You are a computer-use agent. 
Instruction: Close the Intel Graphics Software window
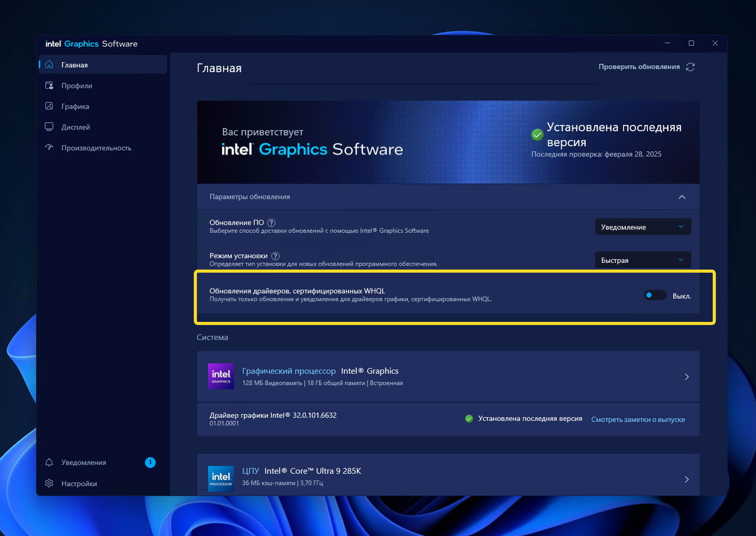[715, 43]
